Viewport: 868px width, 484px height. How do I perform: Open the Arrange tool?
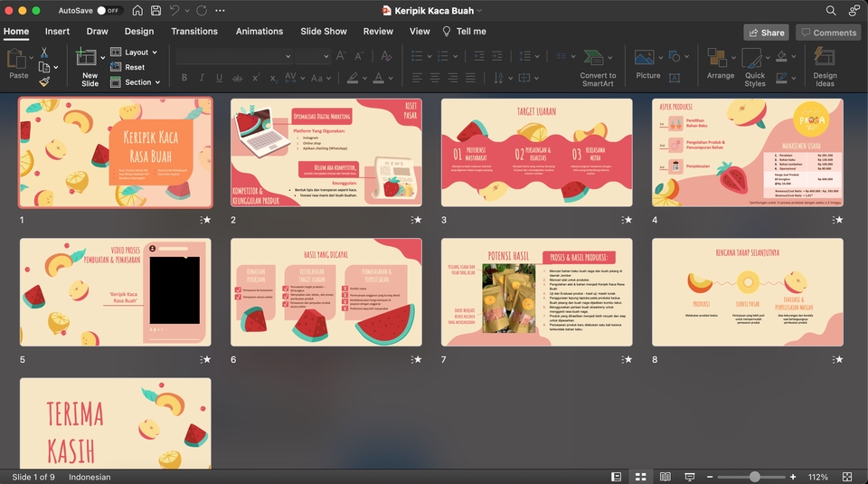(x=721, y=63)
